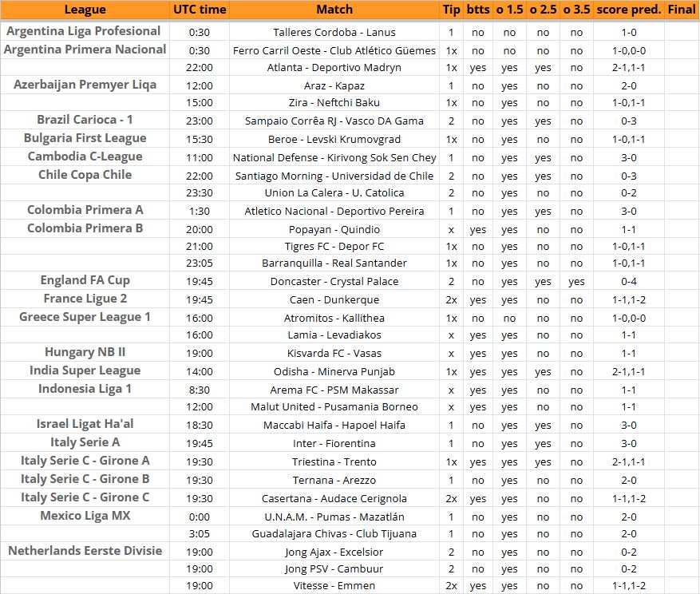Click the o 2.5 column header
This screenshot has width=700, height=594.
(543, 10)
